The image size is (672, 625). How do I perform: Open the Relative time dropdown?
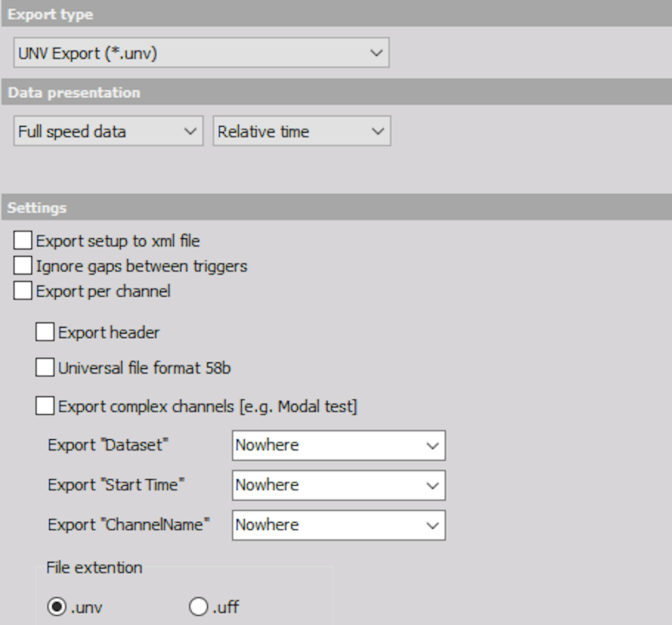[302, 131]
